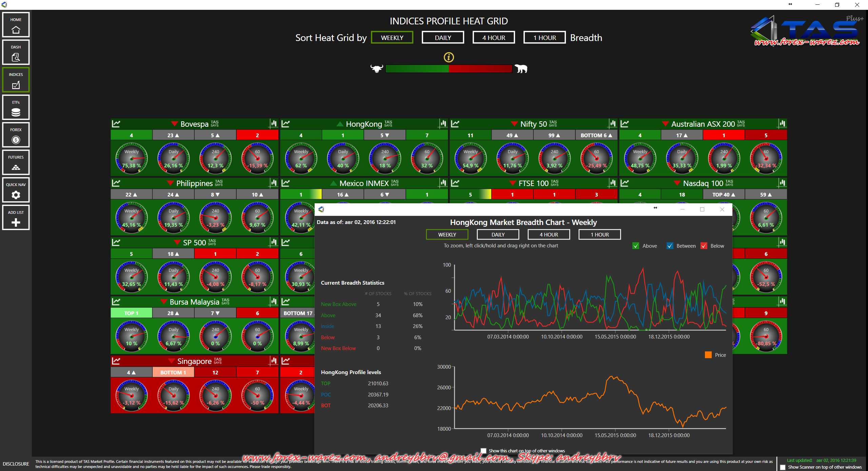Uncheck the Above series checkbox
This screenshot has width=868, height=471.
tap(636, 246)
